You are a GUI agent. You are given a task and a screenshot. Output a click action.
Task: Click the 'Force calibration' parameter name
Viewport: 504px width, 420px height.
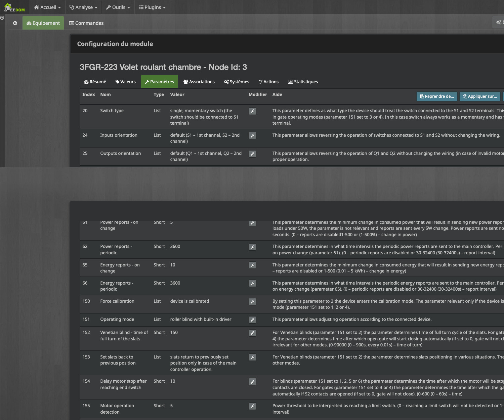[117, 301]
